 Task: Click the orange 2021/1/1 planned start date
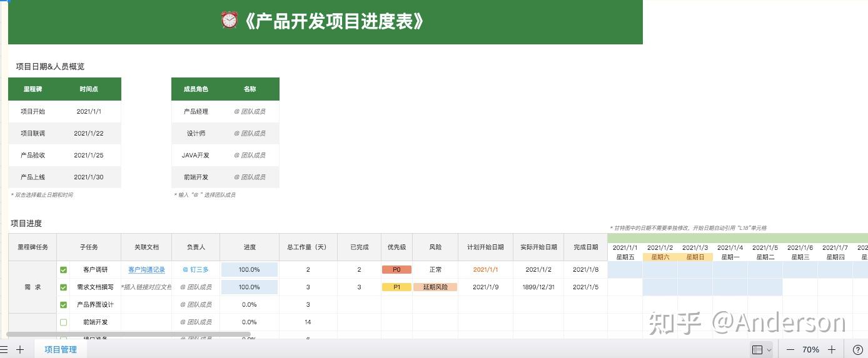tap(485, 270)
